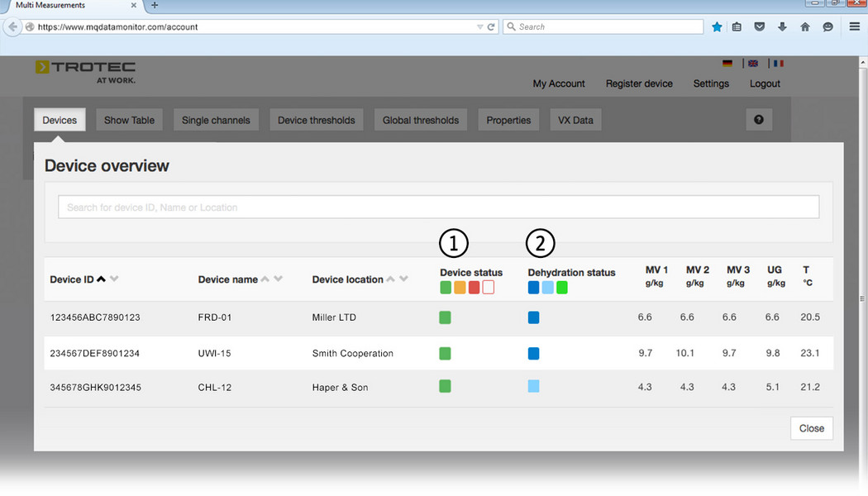
Task: Switch to the VX Data tab
Action: click(575, 120)
